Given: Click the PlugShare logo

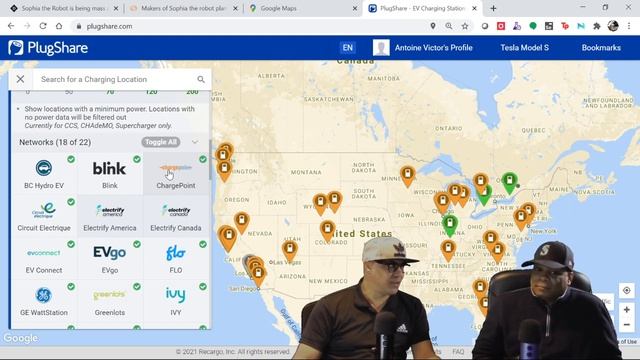Looking at the screenshot, I should (48, 48).
